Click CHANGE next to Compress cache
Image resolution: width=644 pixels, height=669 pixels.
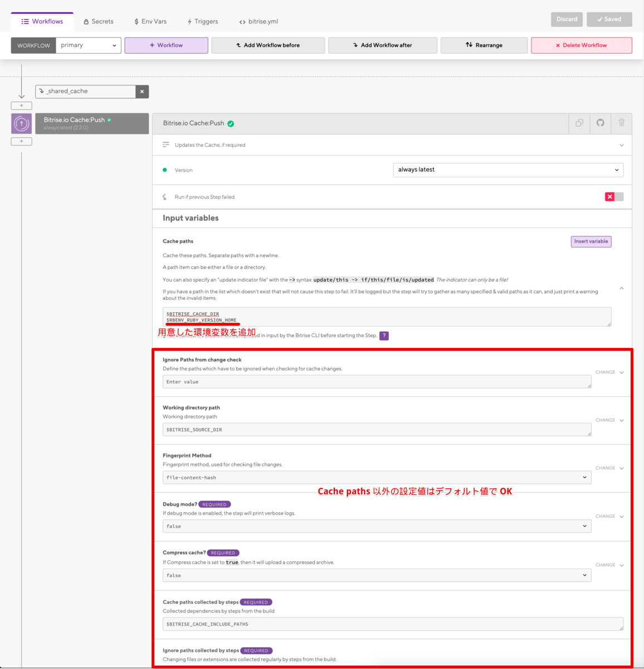[609, 565]
